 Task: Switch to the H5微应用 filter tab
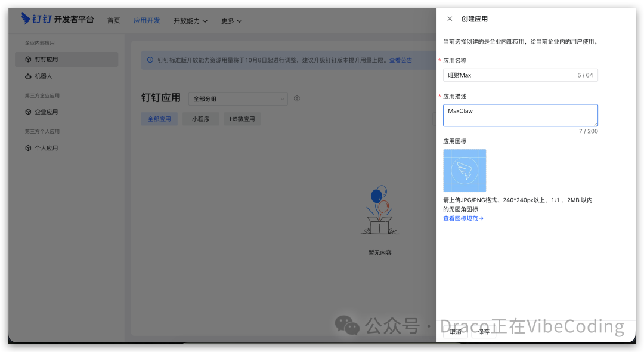pyautogui.click(x=241, y=119)
